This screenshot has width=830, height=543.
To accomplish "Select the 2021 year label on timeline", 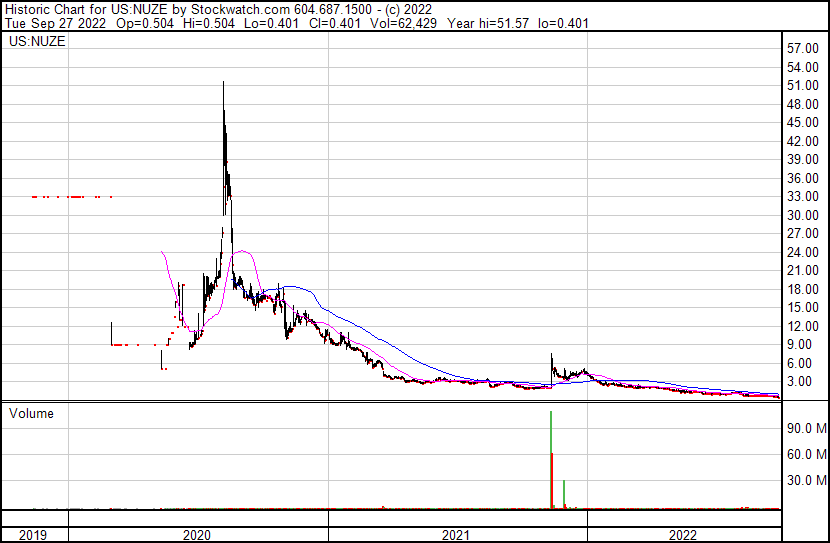I will (x=456, y=534).
